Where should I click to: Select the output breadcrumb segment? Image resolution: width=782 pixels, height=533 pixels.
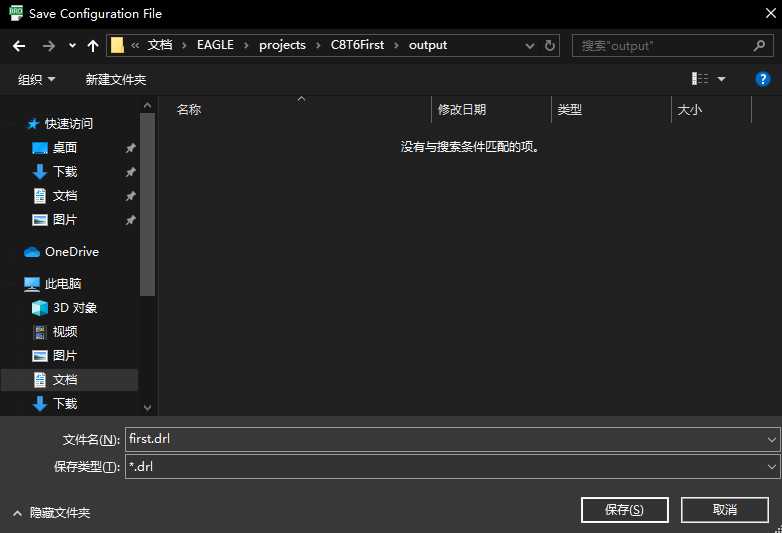(428, 45)
